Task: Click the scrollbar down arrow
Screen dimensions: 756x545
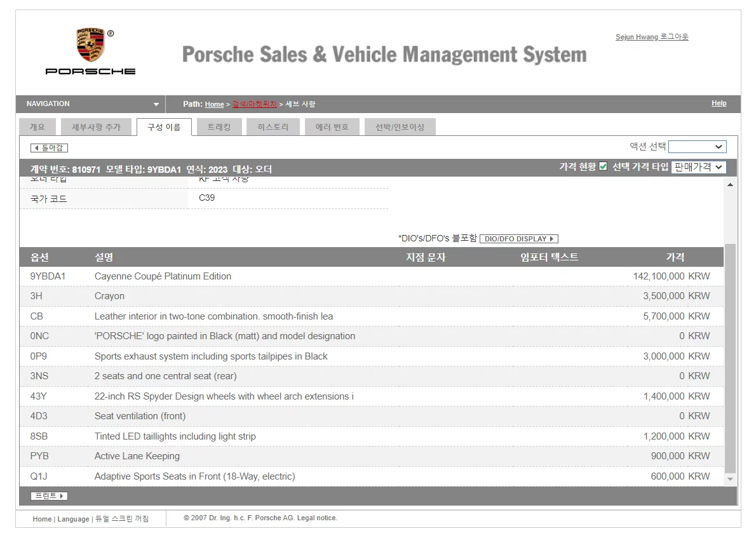Action: (x=730, y=479)
